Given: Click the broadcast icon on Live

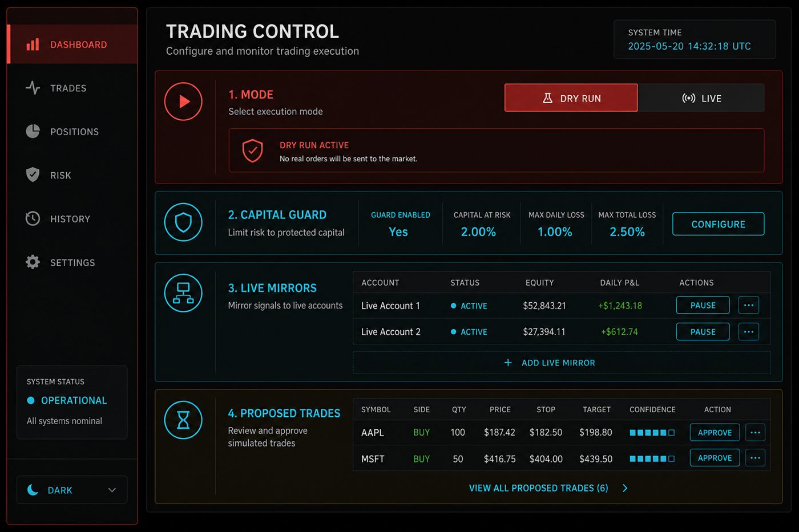Looking at the screenshot, I should [689, 98].
